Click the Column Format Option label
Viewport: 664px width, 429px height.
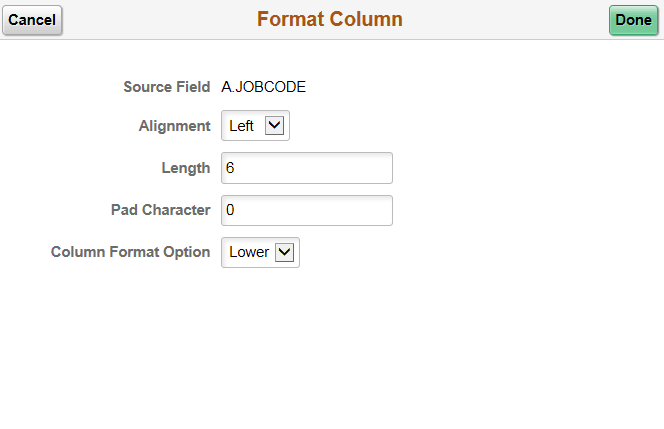click(131, 252)
